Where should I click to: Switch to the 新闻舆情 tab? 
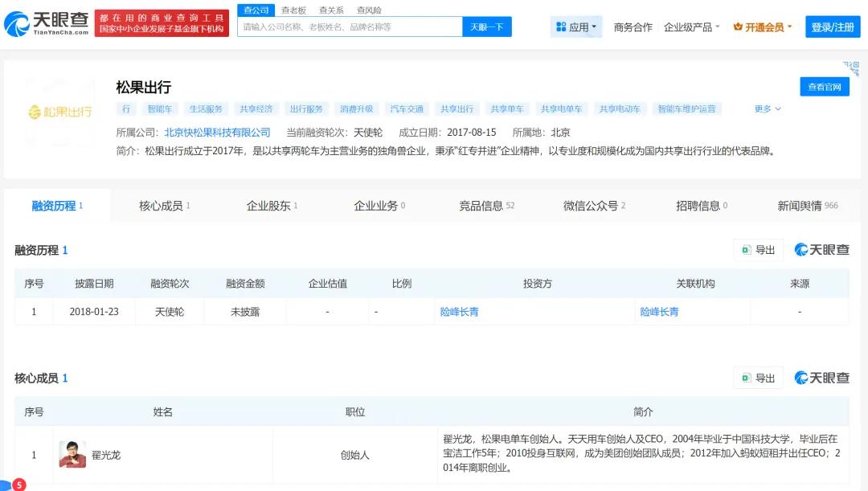coord(800,206)
